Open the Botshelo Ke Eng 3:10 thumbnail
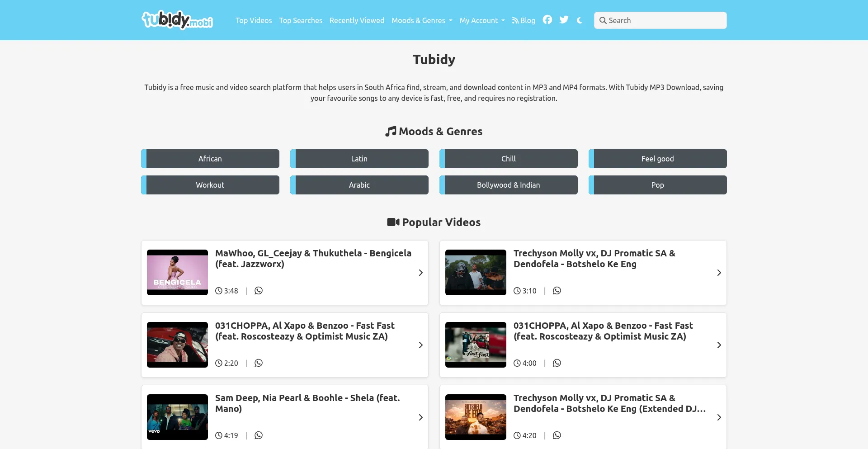Image resolution: width=868 pixels, height=449 pixels. 476,272
